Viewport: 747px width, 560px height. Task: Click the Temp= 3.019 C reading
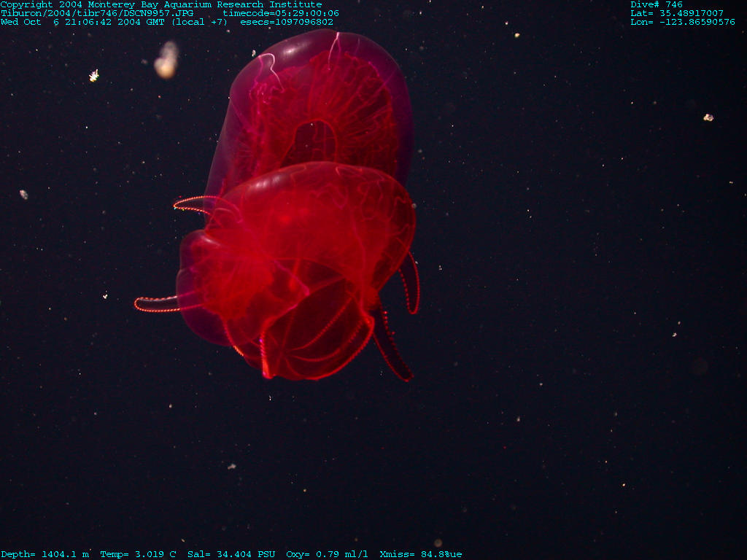(138, 554)
